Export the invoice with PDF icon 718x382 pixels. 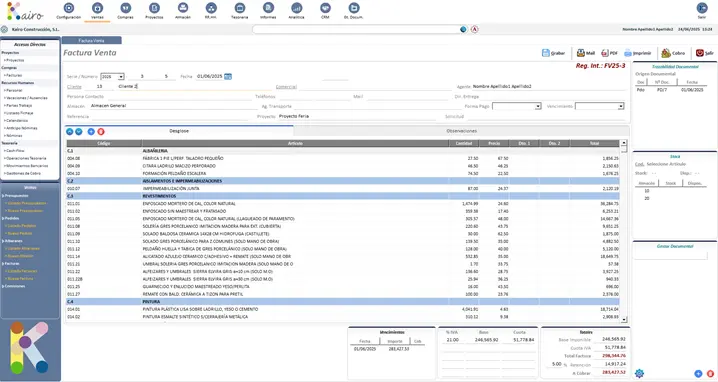pyautogui.click(x=605, y=53)
